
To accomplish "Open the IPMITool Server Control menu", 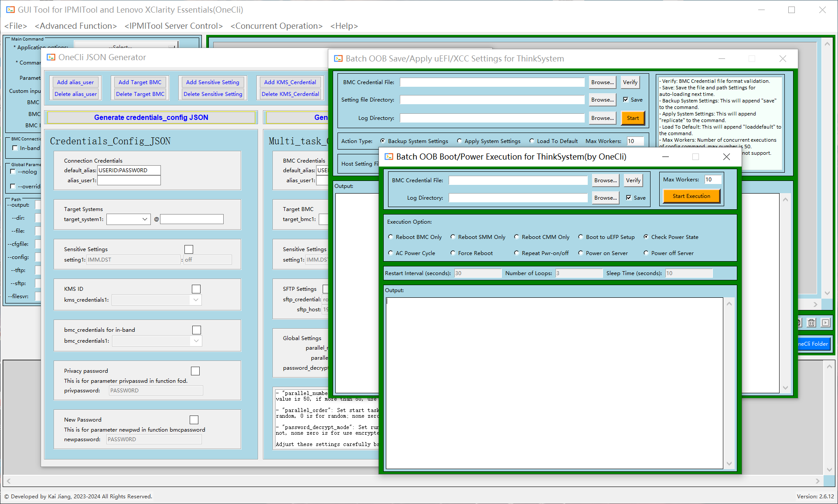I will pyautogui.click(x=174, y=26).
